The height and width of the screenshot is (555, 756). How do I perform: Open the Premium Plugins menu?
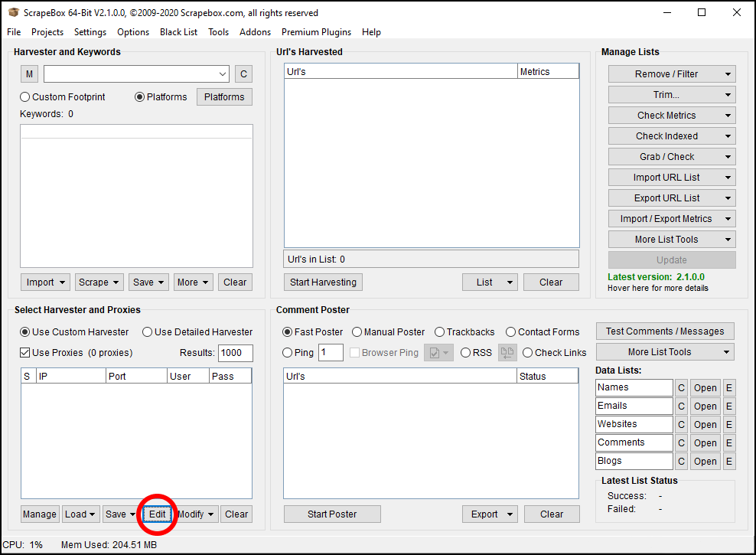point(316,32)
